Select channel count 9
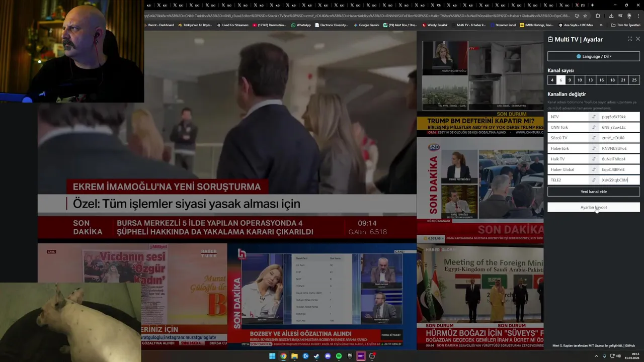 pos(570,80)
